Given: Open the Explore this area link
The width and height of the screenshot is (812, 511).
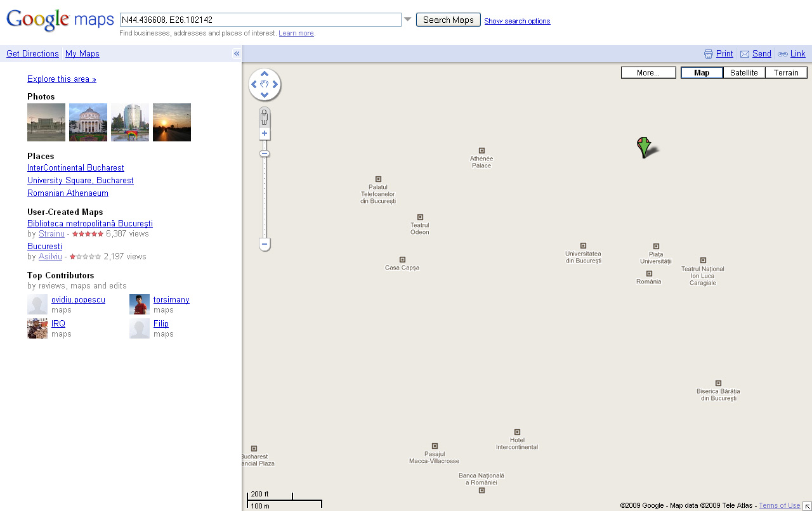Looking at the screenshot, I should (62, 79).
